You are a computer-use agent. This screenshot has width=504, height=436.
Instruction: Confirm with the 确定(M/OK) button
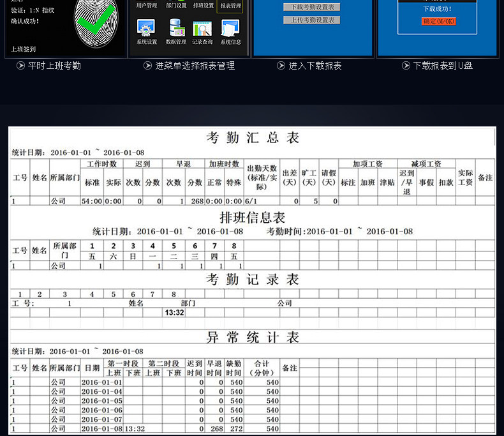pyautogui.click(x=438, y=21)
